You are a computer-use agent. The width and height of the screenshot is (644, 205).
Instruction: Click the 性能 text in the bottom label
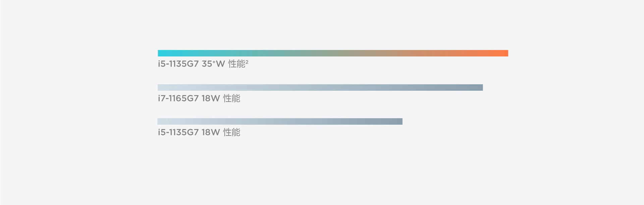tap(232, 132)
